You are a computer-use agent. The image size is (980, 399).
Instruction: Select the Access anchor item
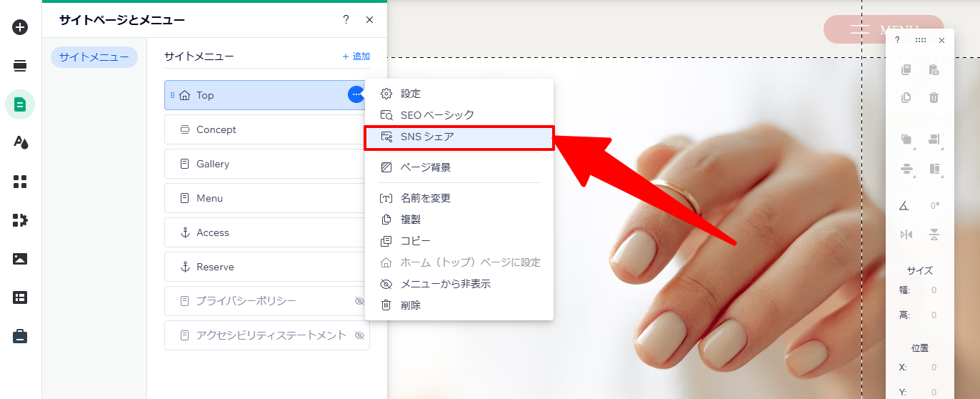[x=266, y=232]
